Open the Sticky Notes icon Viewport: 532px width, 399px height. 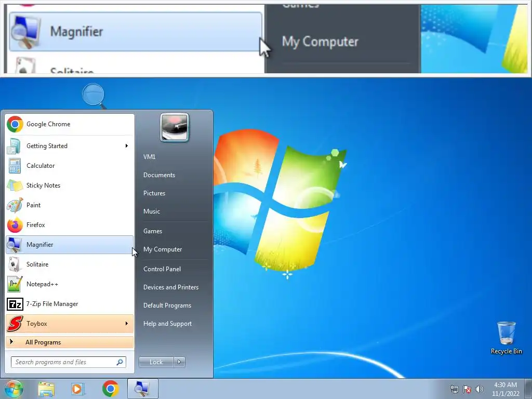(x=15, y=185)
